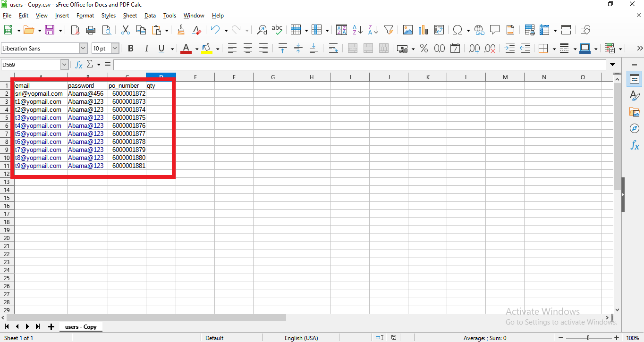
Task: Toggle underline formatting
Action: click(x=161, y=48)
